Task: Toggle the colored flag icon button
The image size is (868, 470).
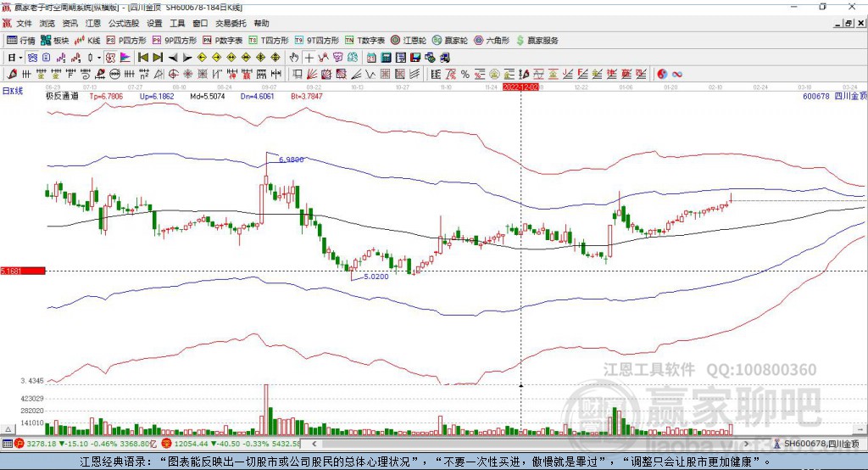Action: pyautogui.click(x=125, y=58)
